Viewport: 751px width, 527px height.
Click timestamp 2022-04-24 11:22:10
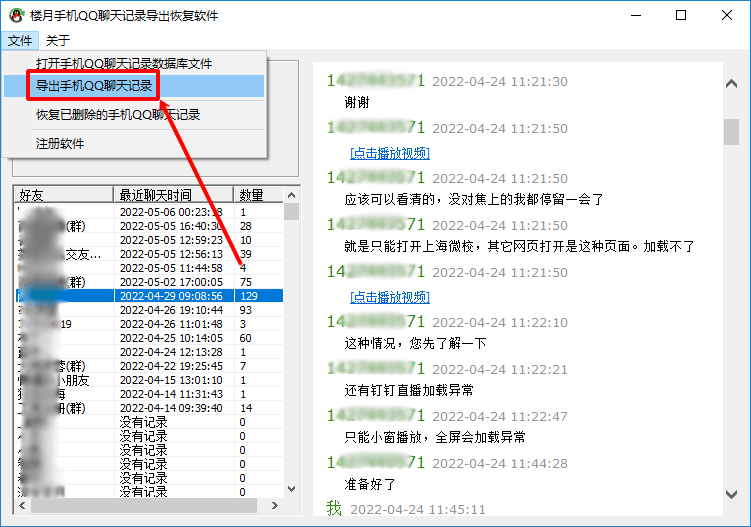(x=500, y=322)
